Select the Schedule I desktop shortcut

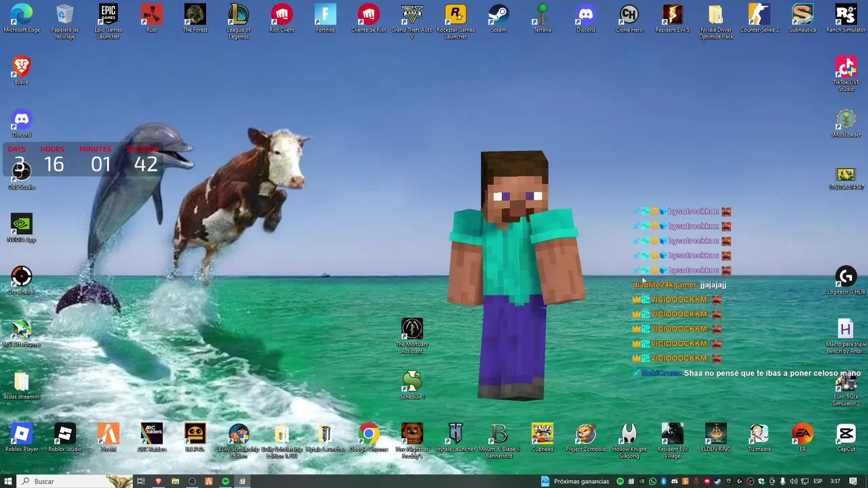pyautogui.click(x=412, y=386)
